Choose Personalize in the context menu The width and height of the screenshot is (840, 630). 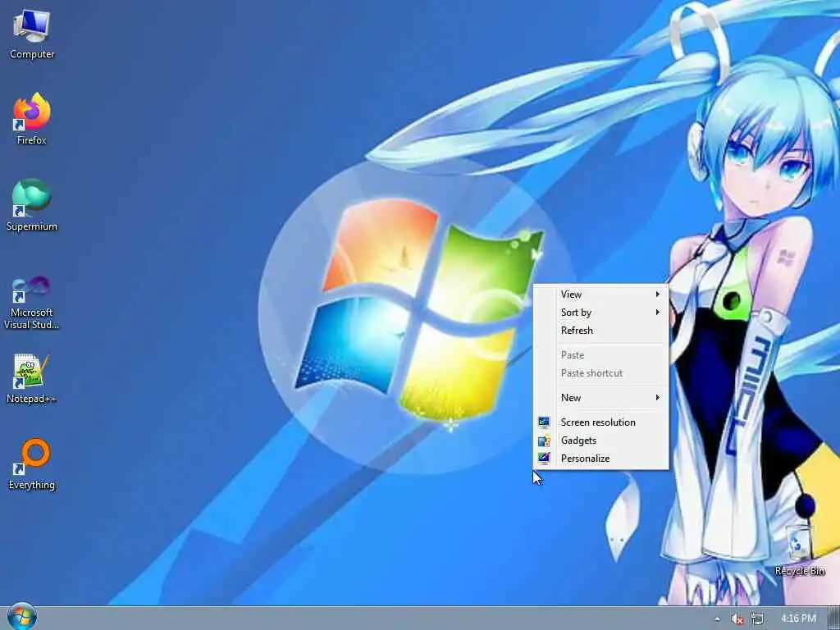click(601, 459)
